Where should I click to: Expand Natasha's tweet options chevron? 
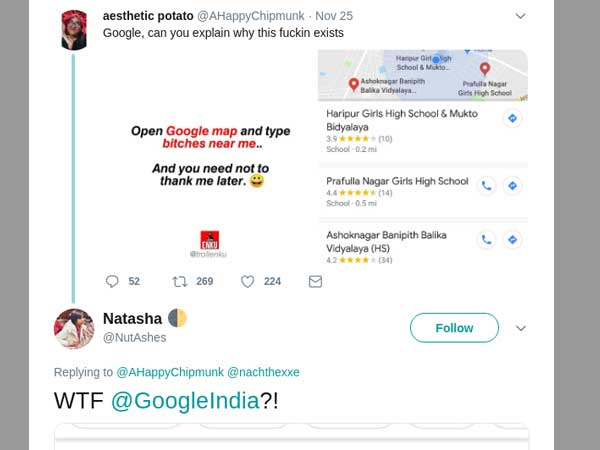coord(520,328)
